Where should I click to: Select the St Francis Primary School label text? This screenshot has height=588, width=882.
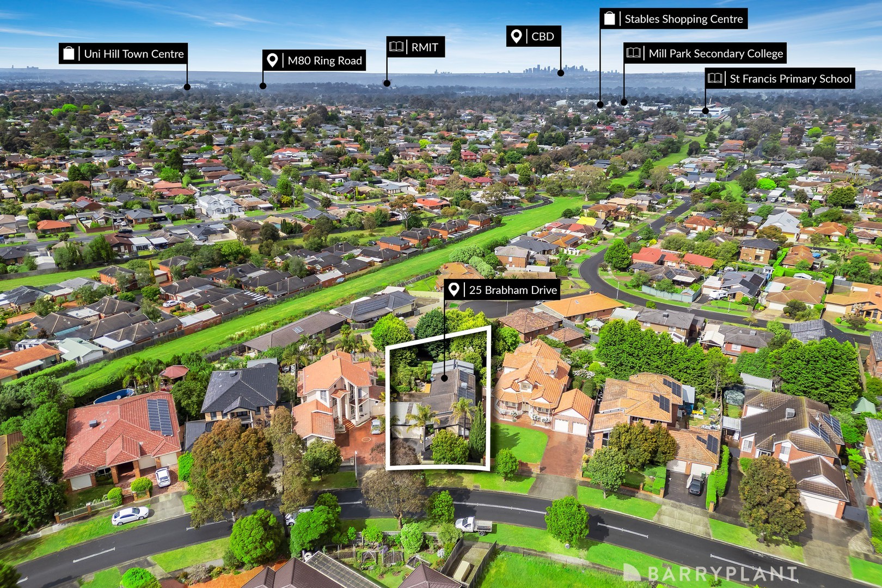pos(791,78)
